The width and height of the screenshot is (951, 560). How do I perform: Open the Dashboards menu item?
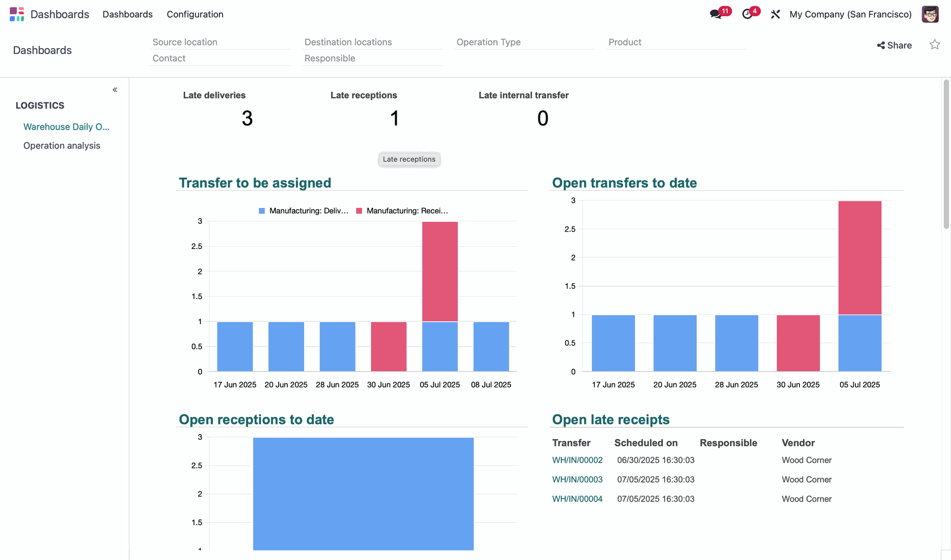tap(127, 14)
